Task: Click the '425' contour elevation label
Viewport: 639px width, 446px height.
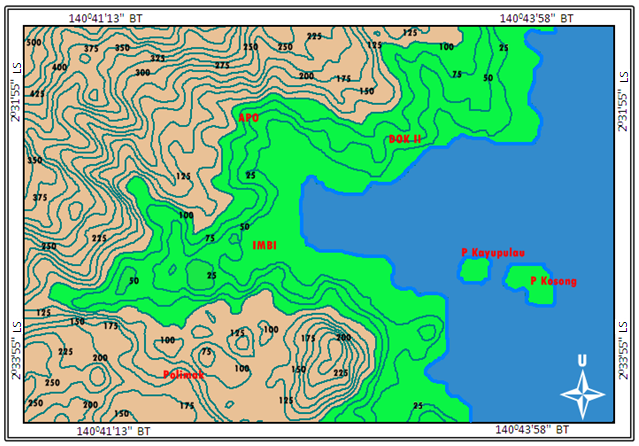Action: pos(37,94)
